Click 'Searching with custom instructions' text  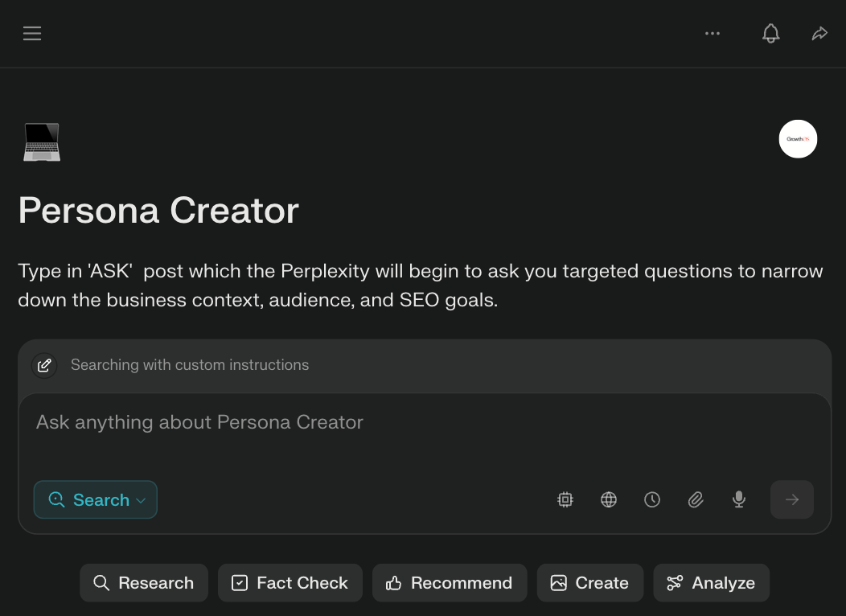[190, 365]
